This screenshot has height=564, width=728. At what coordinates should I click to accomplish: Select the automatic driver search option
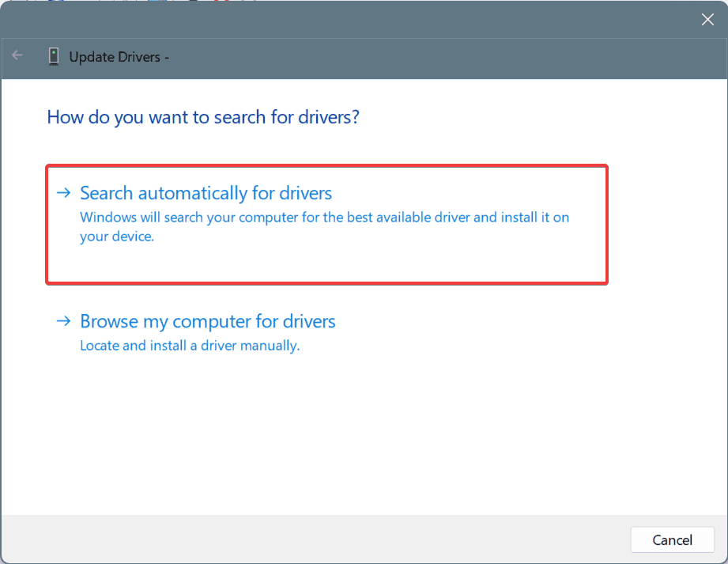click(205, 192)
